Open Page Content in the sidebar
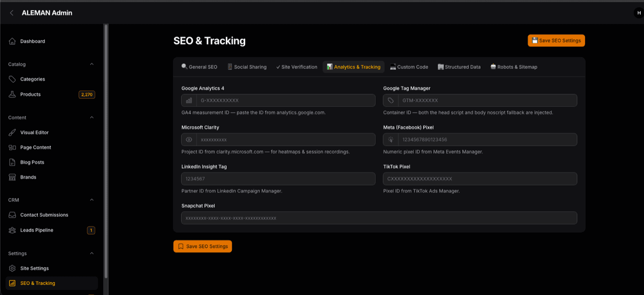 52,147
